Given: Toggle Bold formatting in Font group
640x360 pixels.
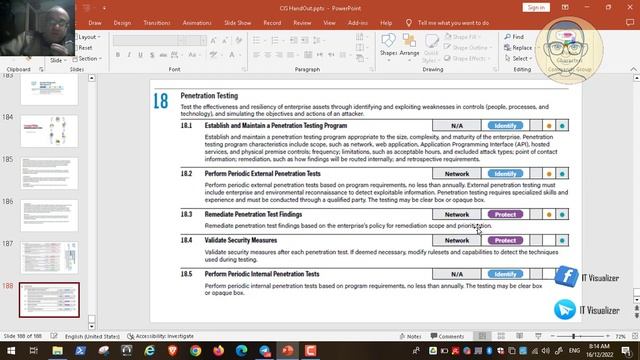Looking at the screenshot, I should click(118, 55).
